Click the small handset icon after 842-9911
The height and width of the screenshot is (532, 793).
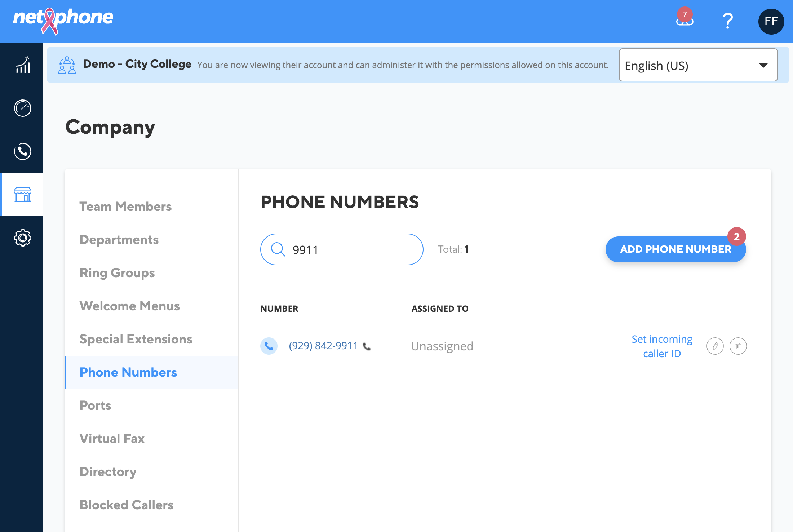click(367, 346)
